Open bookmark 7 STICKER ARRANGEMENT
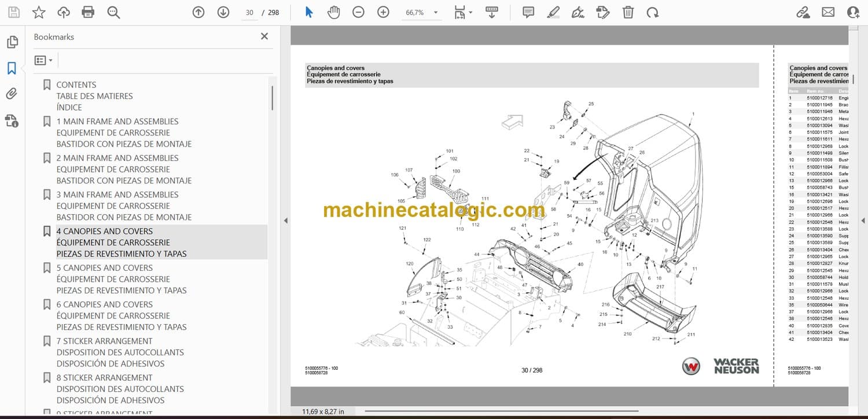This screenshot has height=419, width=868. 105,341
